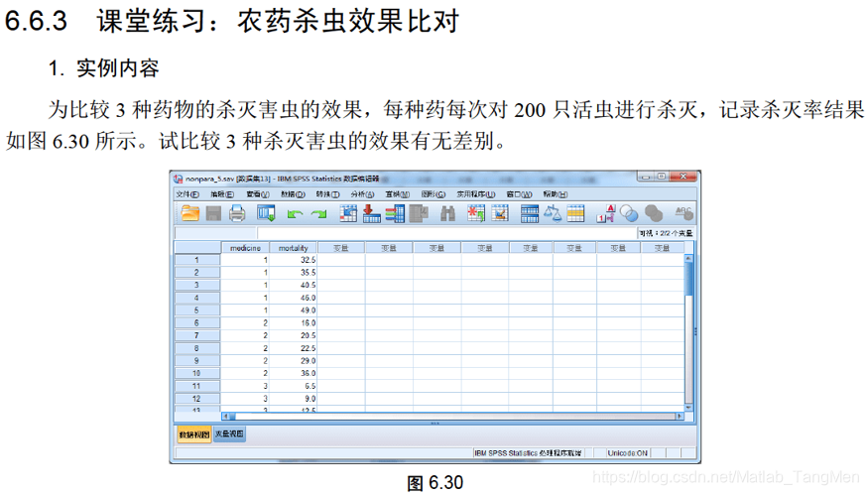
Task: Open the 分析(A) menu
Action: (363, 194)
